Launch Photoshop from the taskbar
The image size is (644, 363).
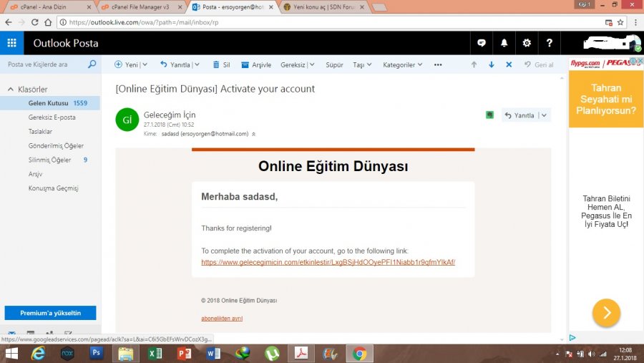pos(97,354)
